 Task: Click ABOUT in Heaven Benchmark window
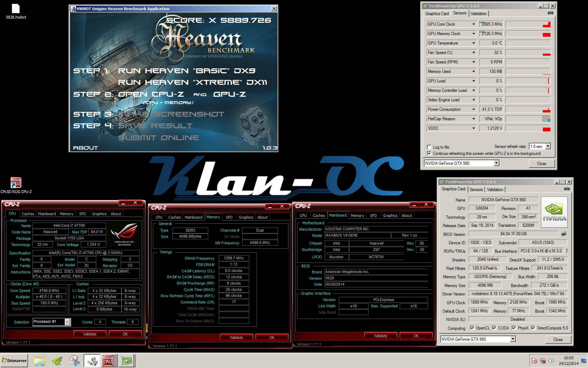85,148
